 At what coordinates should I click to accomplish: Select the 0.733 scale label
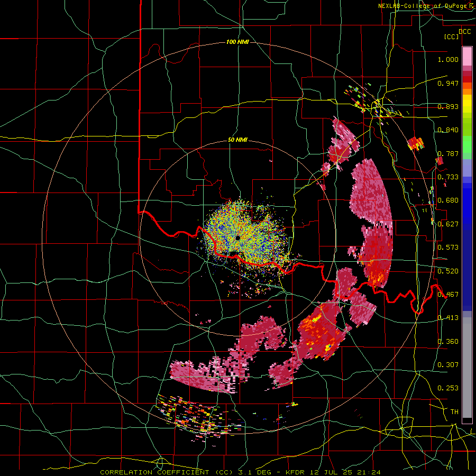click(x=448, y=177)
